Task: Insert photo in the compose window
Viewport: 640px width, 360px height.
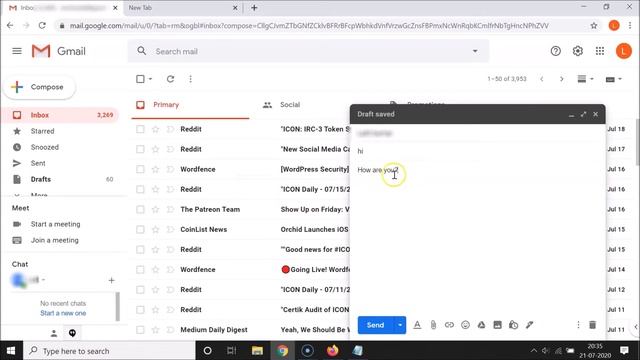Action: [x=497, y=325]
